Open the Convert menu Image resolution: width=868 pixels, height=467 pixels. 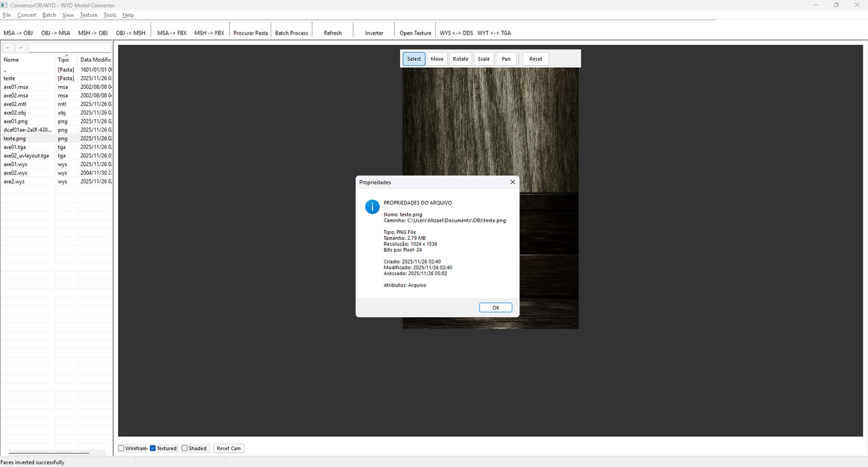tap(26, 15)
